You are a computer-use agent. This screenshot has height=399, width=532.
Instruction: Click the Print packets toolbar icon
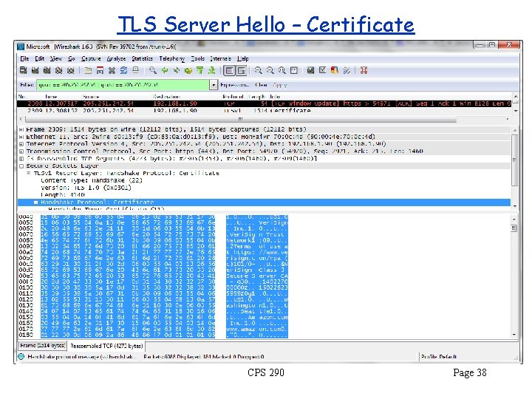[135, 71]
